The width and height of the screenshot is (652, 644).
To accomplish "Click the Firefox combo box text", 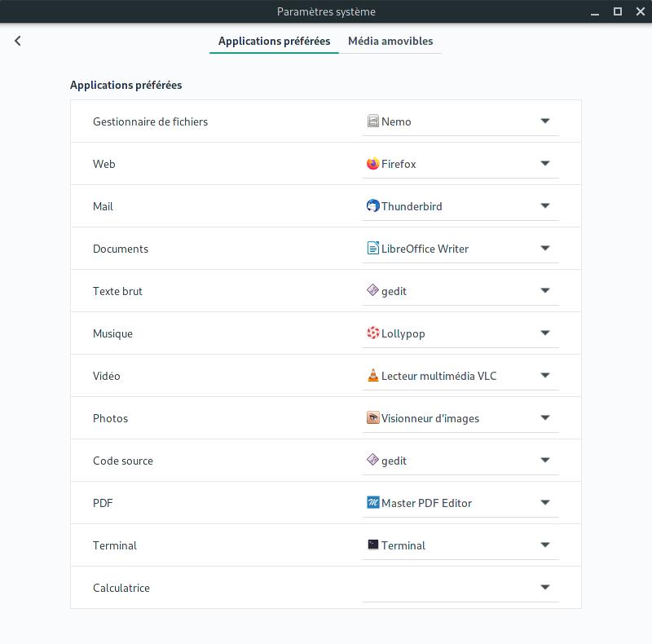I will click(x=399, y=164).
